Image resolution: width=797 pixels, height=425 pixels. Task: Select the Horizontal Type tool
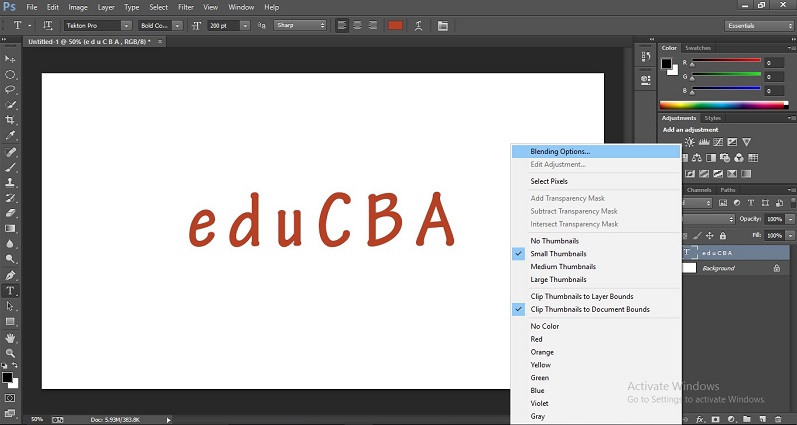point(10,291)
